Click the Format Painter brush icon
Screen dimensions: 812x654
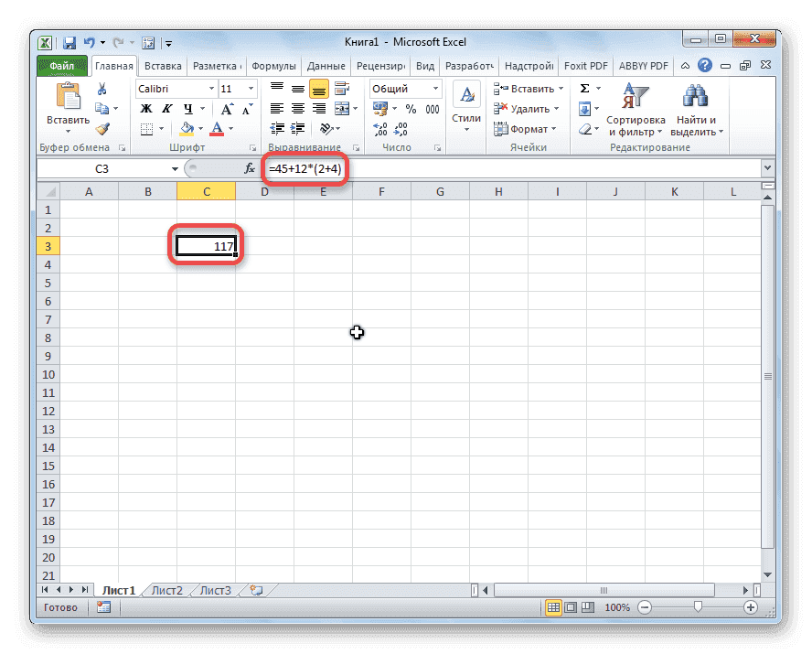tap(101, 129)
